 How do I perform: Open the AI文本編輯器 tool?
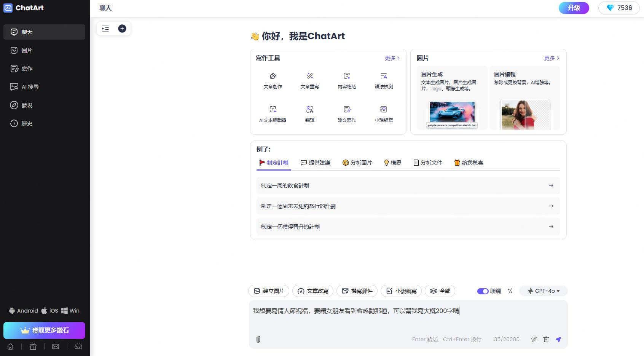click(x=273, y=114)
